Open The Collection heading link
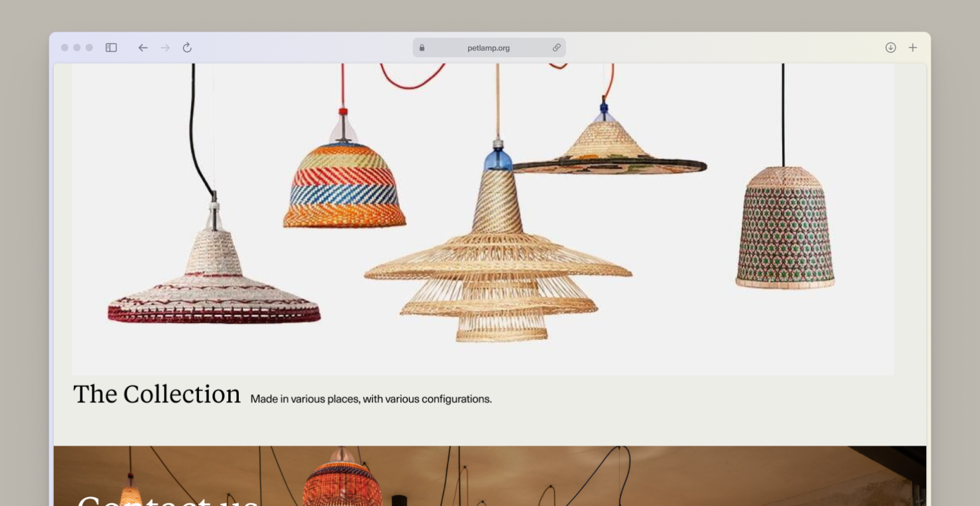 pos(157,394)
